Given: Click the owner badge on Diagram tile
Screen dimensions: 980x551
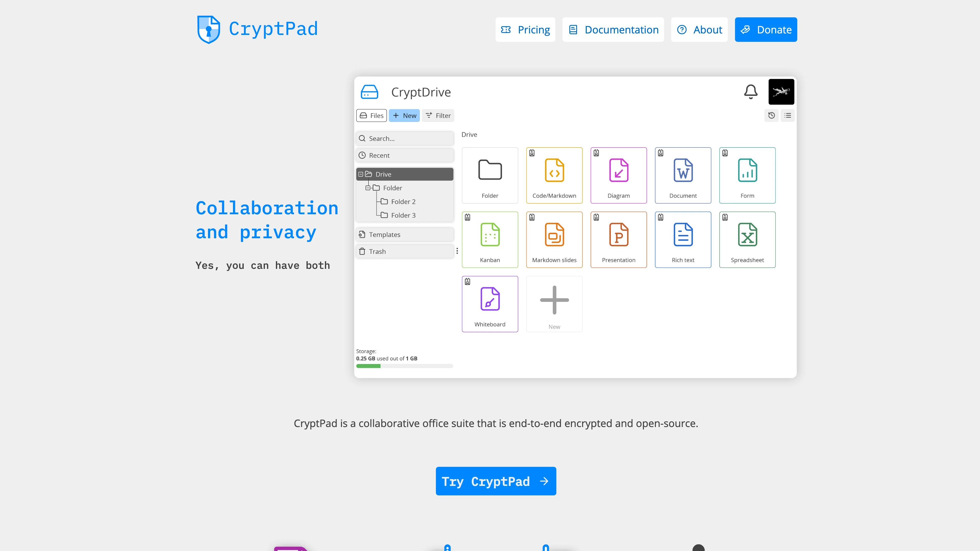Looking at the screenshot, I should click(x=596, y=153).
